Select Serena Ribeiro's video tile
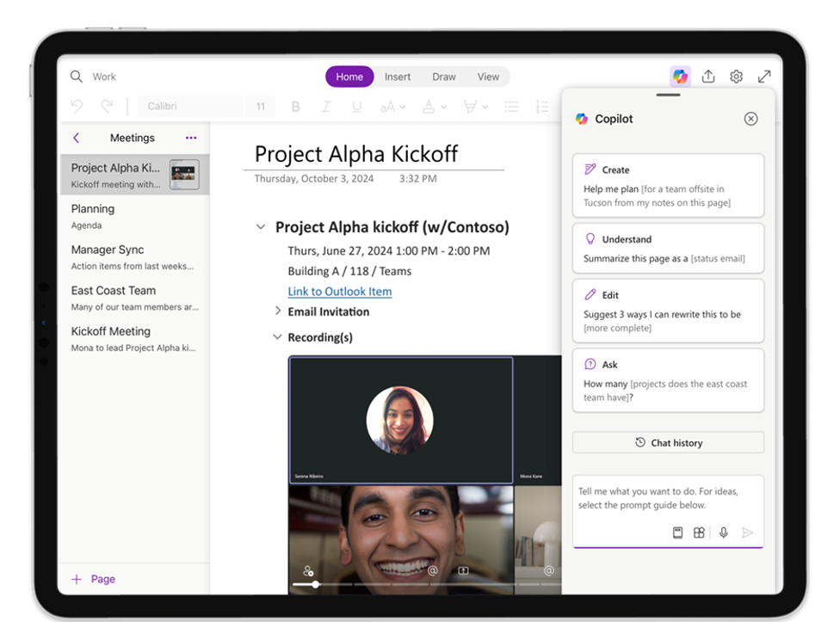This screenshot has width=840, height=622. [x=401, y=420]
